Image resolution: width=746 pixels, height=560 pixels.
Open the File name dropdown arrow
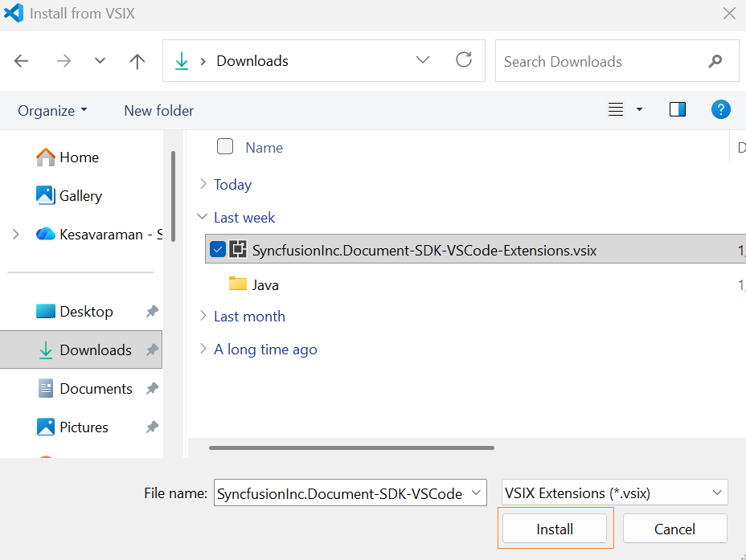[x=476, y=493]
